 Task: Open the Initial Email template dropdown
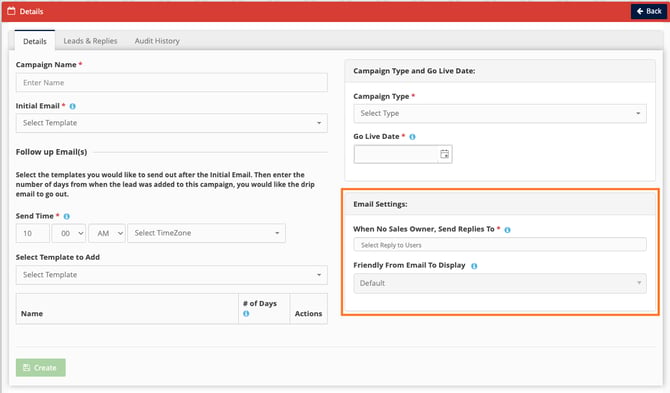172,123
